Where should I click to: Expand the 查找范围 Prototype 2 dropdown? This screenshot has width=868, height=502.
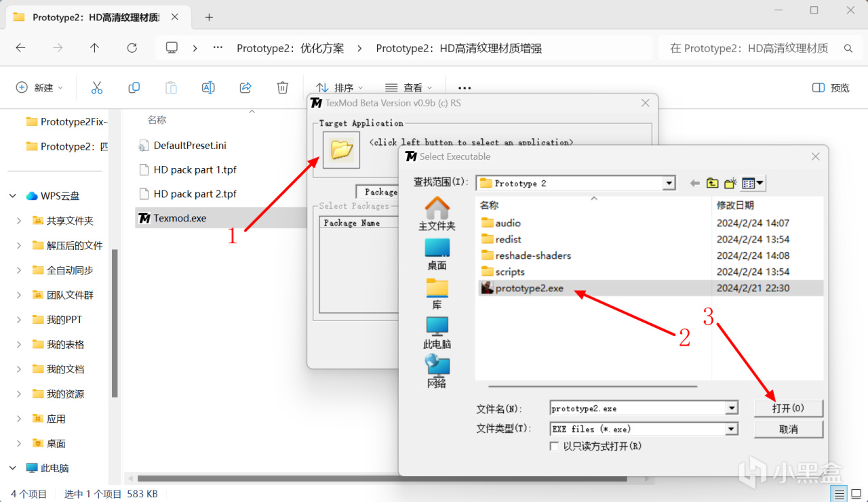tap(669, 183)
